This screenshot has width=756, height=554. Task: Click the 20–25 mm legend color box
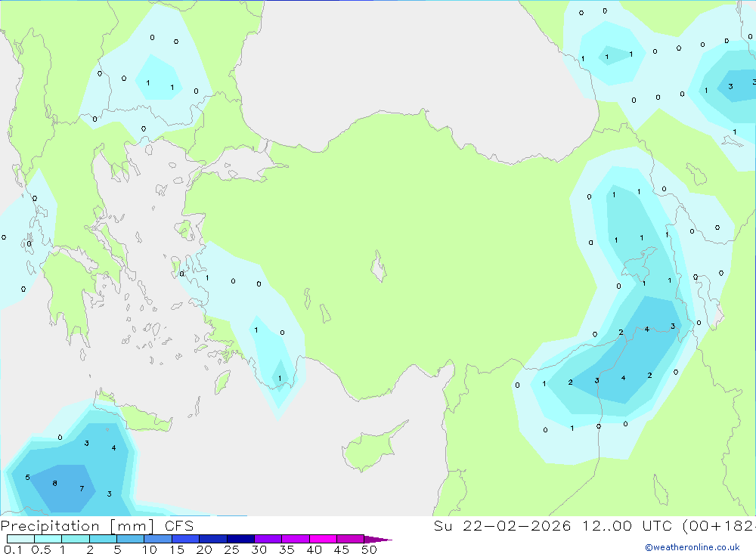(x=213, y=539)
